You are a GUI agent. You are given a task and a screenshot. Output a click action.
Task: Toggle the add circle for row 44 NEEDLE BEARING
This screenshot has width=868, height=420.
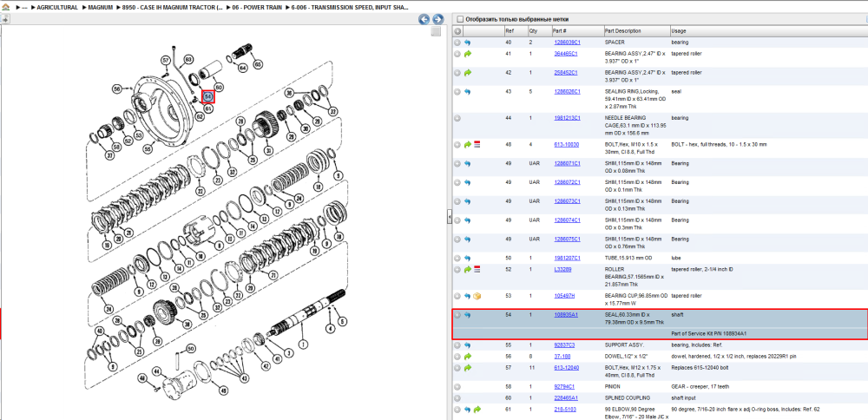(x=457, y=118)
